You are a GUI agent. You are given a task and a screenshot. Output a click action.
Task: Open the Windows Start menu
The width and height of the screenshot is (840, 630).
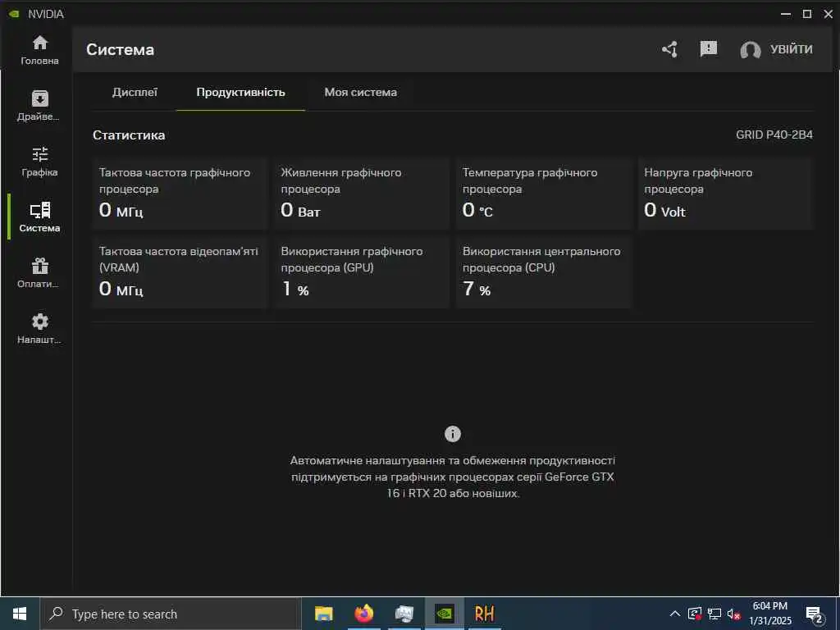pyautogui.click(x=20, y=614)
